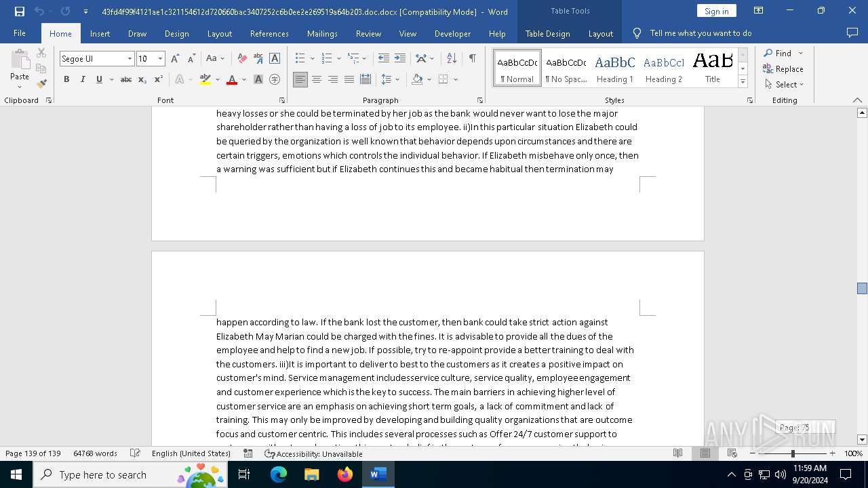Save the document with the floppy icon
This screenshot has width=868, height=488.
click(x=19, y=12)
